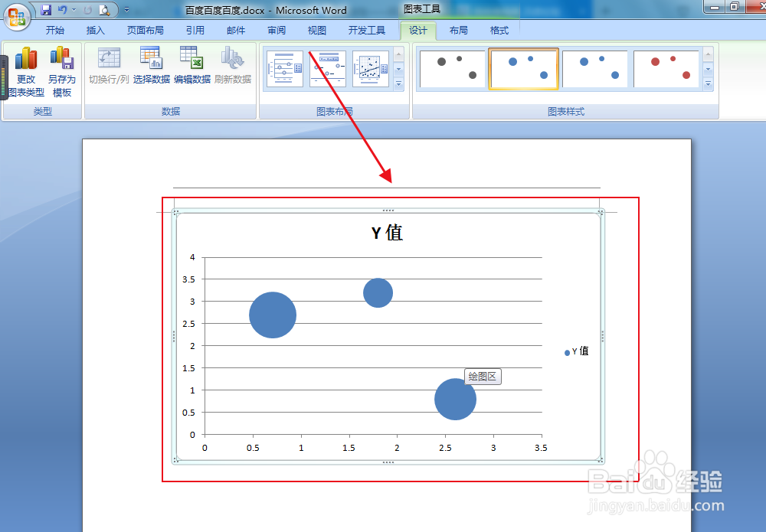The image size is (766, 532).
Task: Apply the third chart layout with trendline
Action: 370,69
